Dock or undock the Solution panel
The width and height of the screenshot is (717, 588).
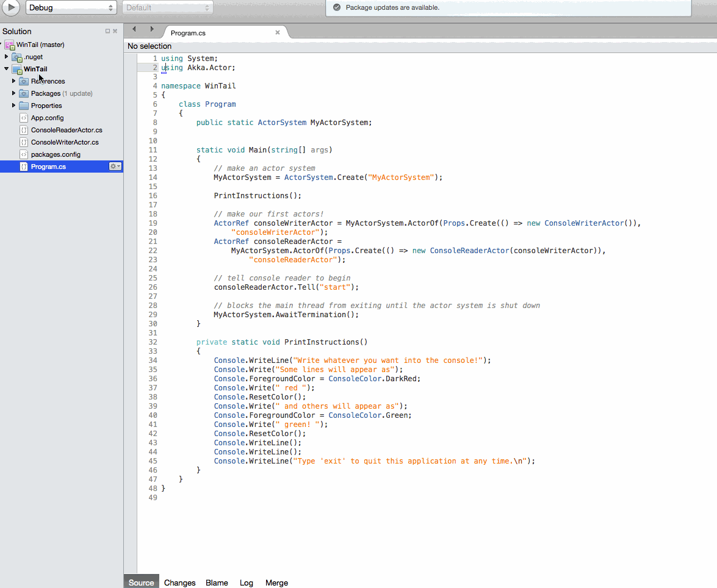pos(107,31)
